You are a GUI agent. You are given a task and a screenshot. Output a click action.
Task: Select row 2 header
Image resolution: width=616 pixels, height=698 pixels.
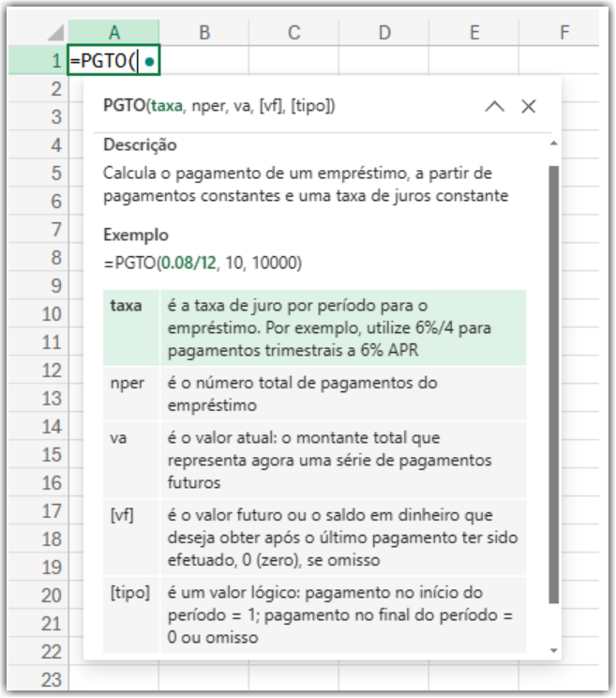tap(38, 88)
